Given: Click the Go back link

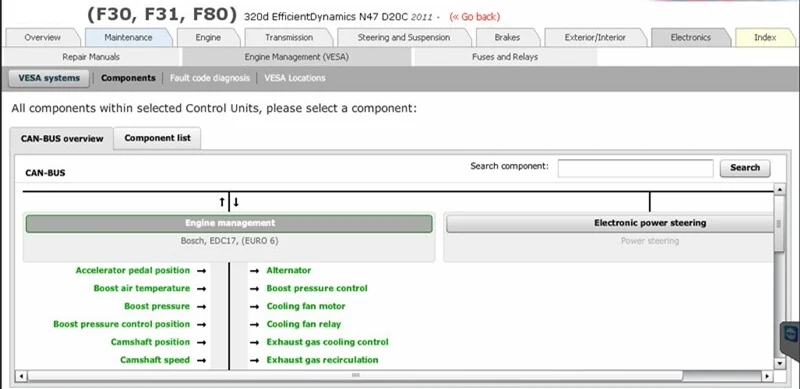Looking at the screenshot, I should (474, 17).
